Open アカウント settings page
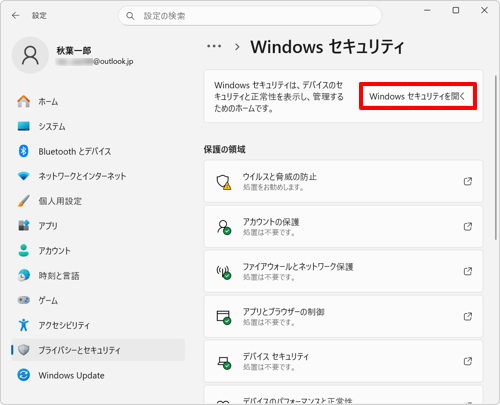 pyautogui.click(x=98, y=251)
